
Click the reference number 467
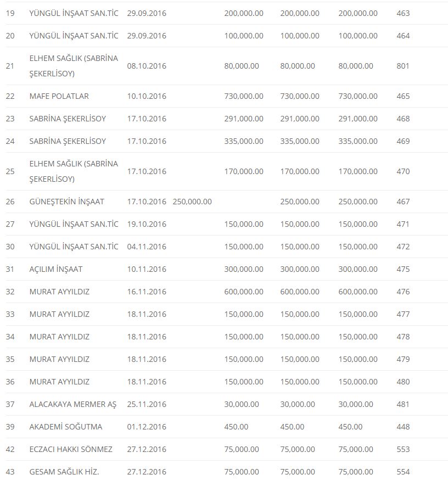402,202
